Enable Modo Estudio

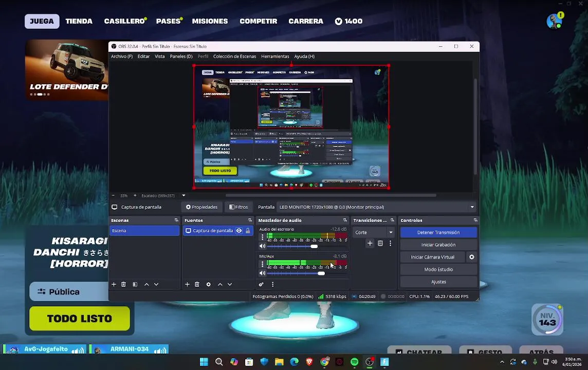438,269
